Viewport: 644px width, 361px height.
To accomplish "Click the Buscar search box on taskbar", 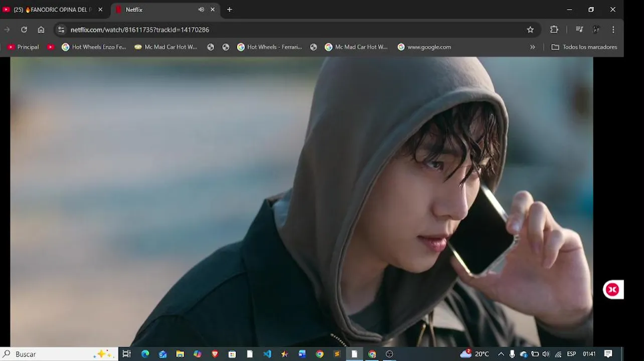I will point(59,354).
